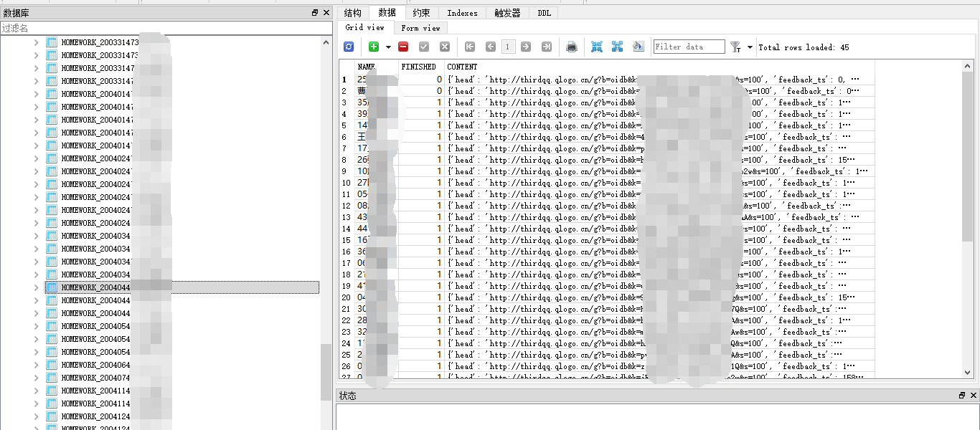Image resolution: width=980 pixels, height=430 pixels.
Task: Insert a new row with the green plus
Action: point(373,47)
